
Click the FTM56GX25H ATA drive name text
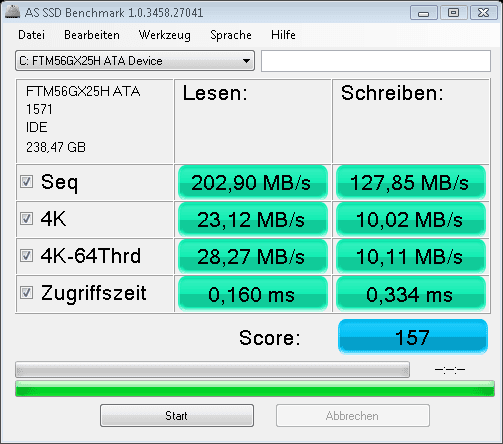[x=83, y=91]
